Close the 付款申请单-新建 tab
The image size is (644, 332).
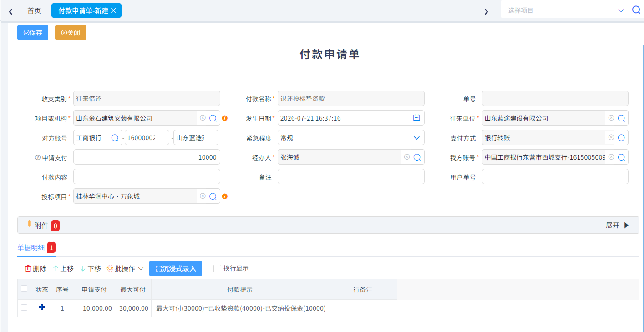tap(113, 10)
